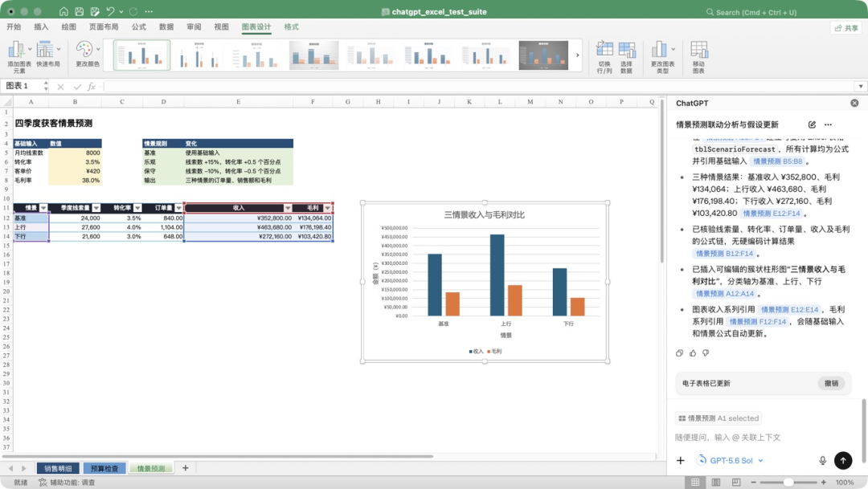Open the 订单量 column filter dropdown

[178, 208]
